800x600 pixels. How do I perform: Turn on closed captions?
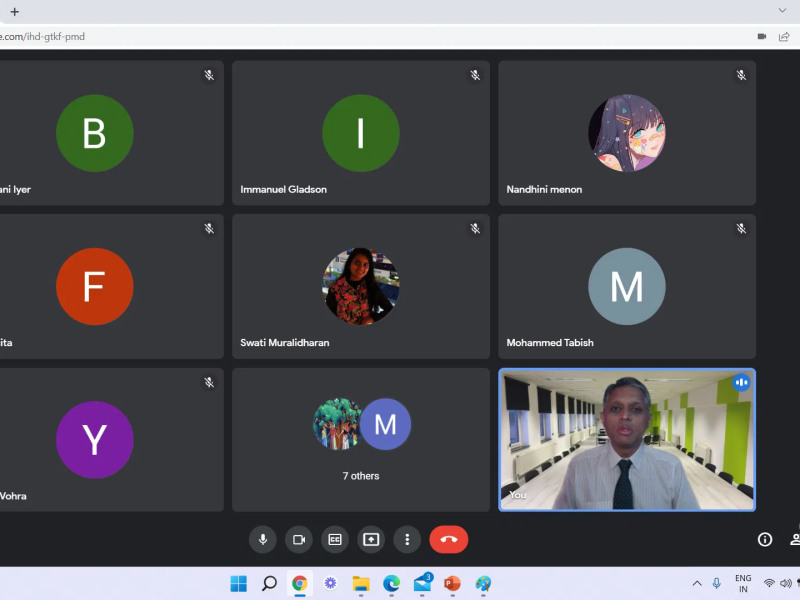tap(335, 539)
